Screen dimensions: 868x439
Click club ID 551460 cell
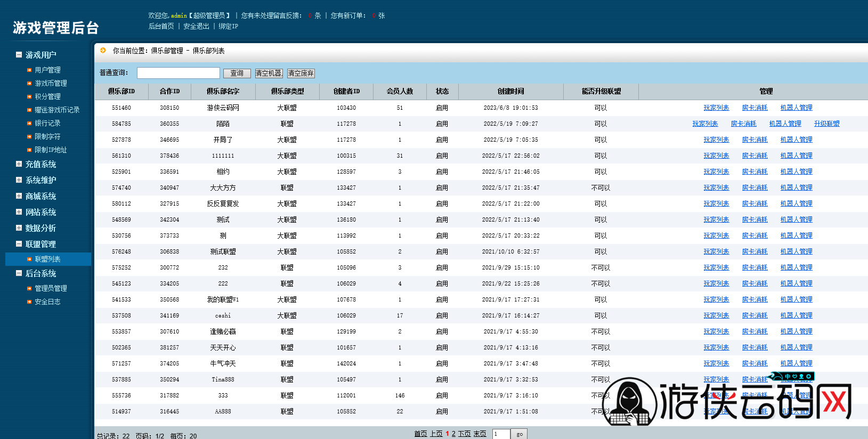pyautogui.click(x=121, y=108)
